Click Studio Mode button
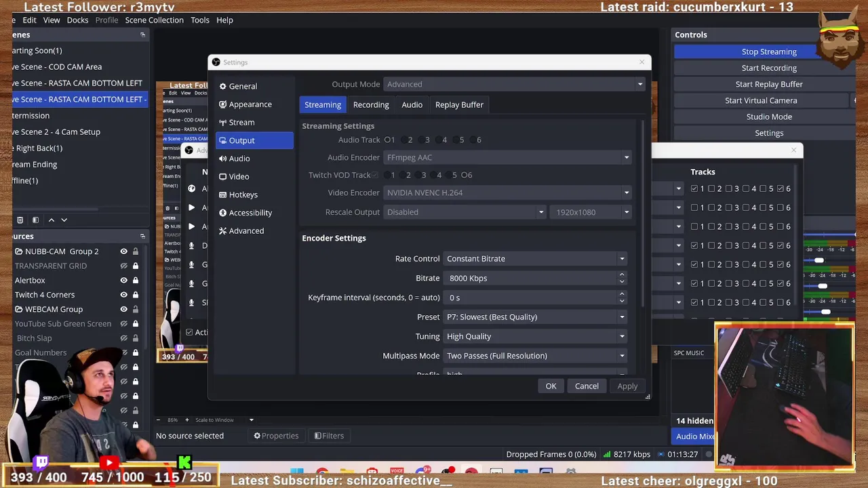 (769, 117)
